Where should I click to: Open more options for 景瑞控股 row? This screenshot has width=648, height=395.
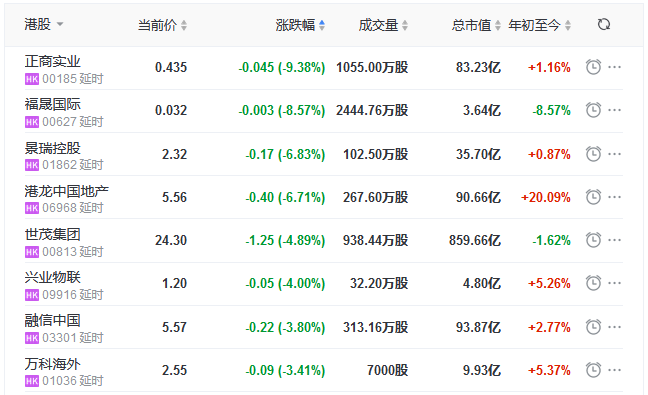(615, 154)
